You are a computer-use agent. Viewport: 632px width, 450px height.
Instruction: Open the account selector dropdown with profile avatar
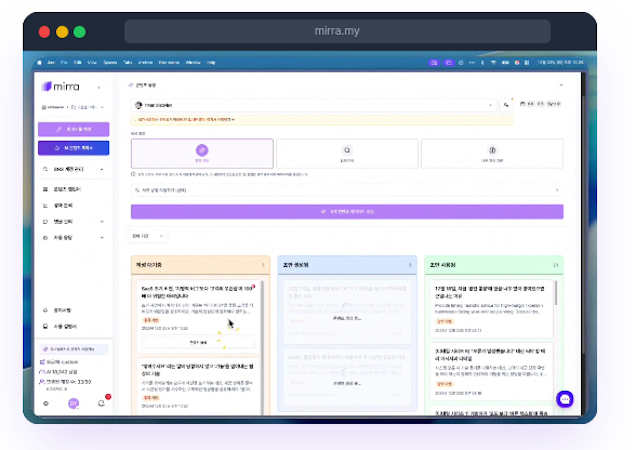(314, 105)
